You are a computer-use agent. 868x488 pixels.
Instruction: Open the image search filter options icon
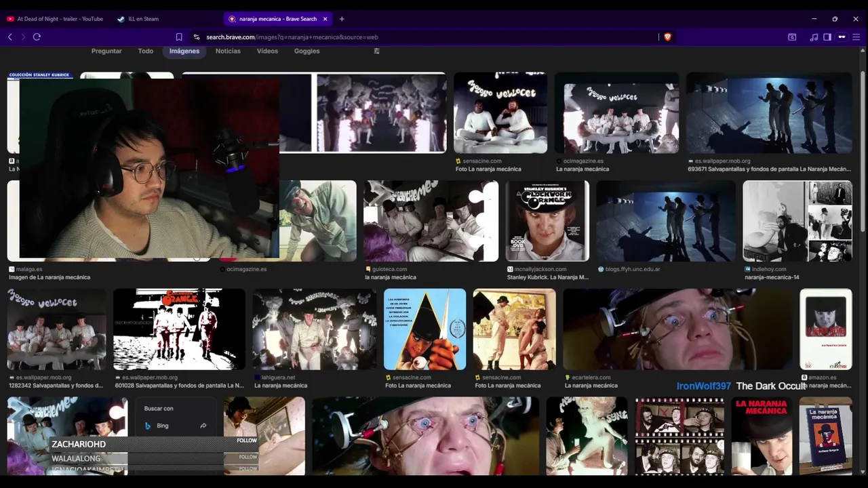377,51
